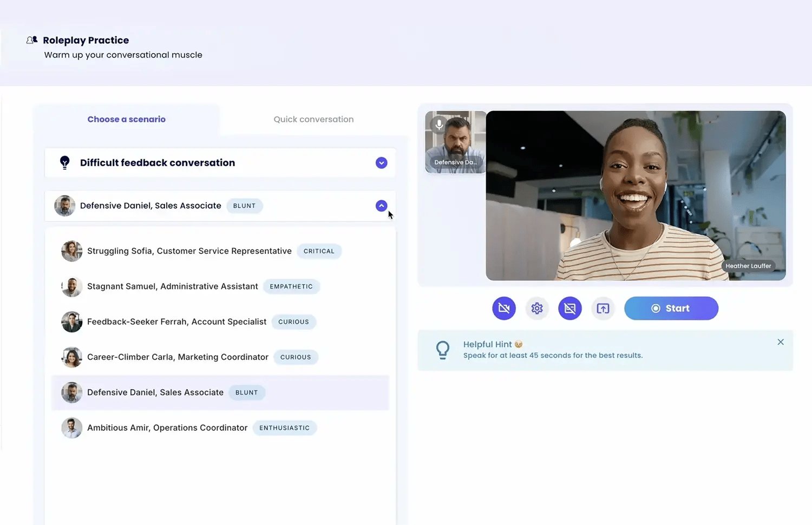This screenshot has width=812, height=525.
Task: Select Career-Climber Carla, Marketing Coordinator
Action: click(220, 357)
